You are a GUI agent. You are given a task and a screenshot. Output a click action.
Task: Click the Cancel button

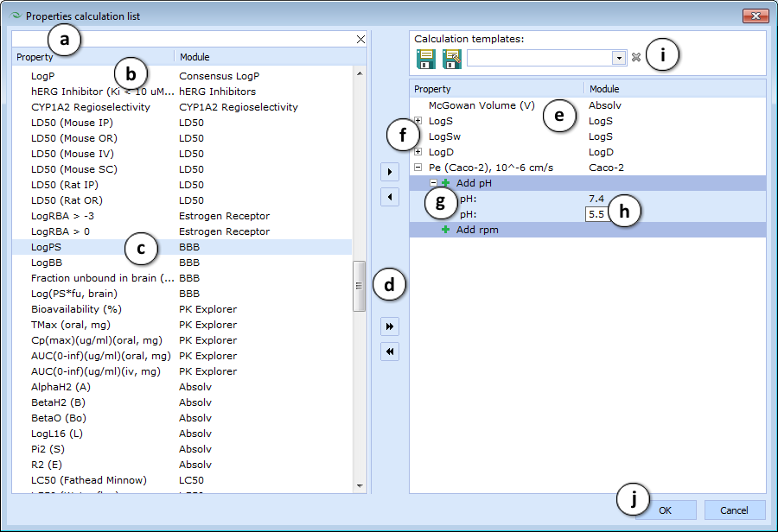click(x=734, y=510)
